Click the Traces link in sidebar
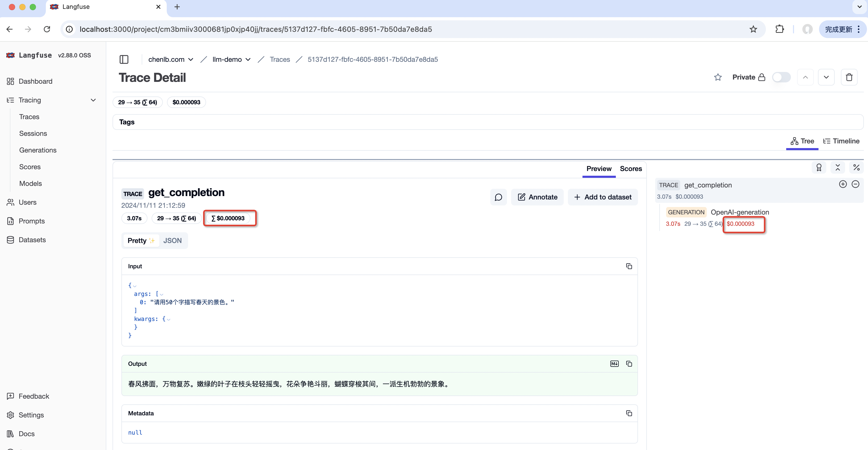 coord(29,117)
